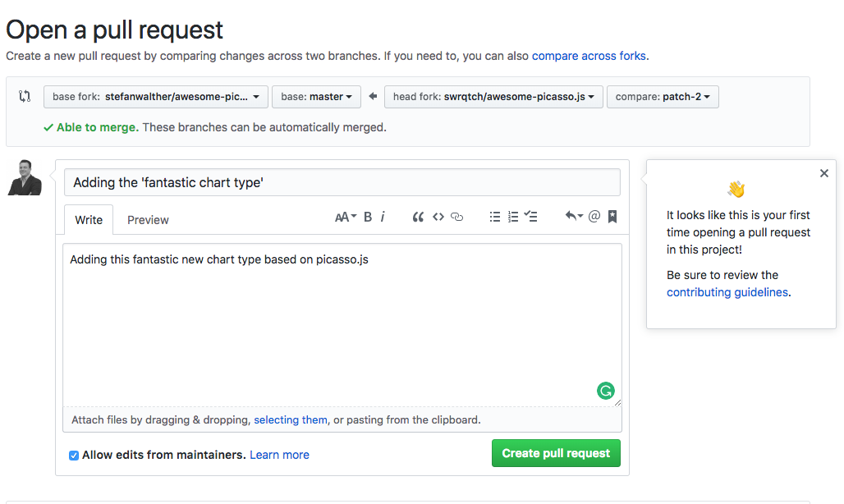Click the text size (AA) formatting icon
Image resolution: width=844 pixels, height=504 pixels.
tap(345, 217)
